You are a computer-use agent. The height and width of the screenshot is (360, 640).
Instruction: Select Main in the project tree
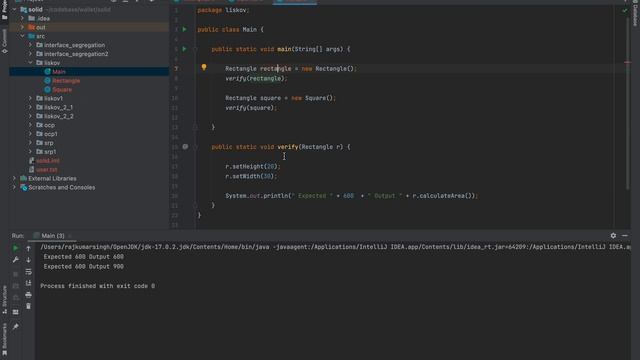click(59, 72)
